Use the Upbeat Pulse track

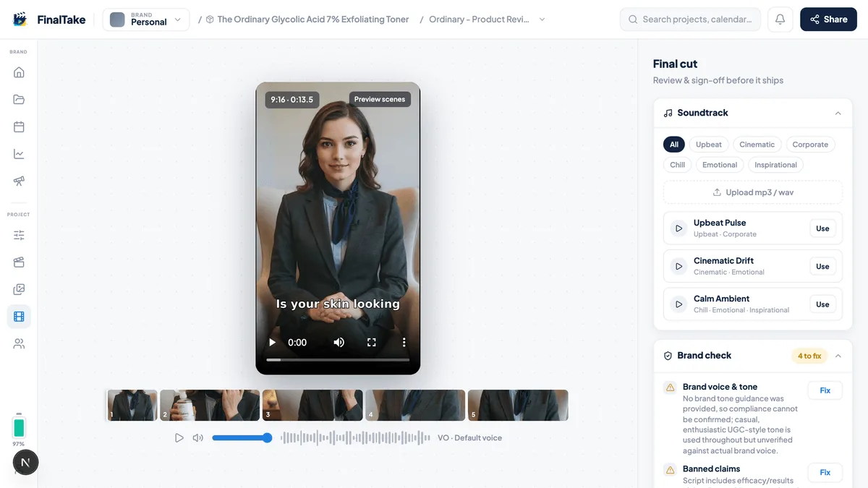[x=822, y=228]
